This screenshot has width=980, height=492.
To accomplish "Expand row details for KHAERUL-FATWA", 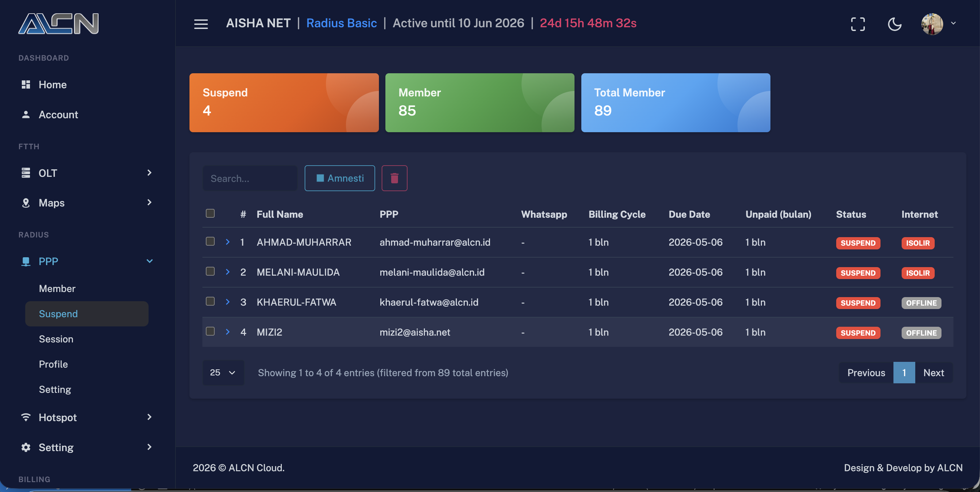I will click(x=228, y=302).
